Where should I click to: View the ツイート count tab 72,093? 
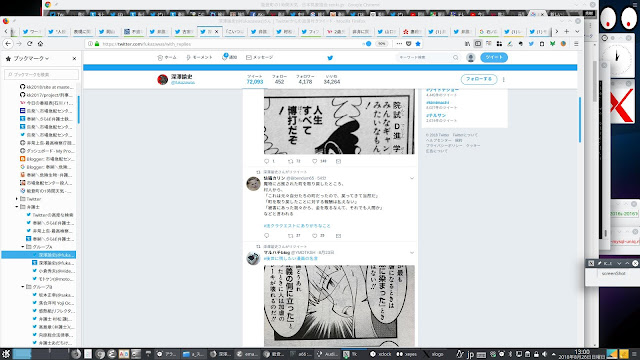coord(255,80)
